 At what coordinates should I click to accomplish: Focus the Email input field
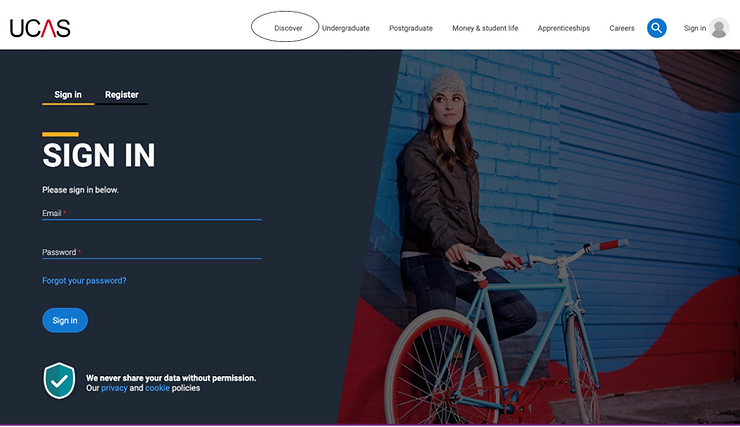pos(152,214)
